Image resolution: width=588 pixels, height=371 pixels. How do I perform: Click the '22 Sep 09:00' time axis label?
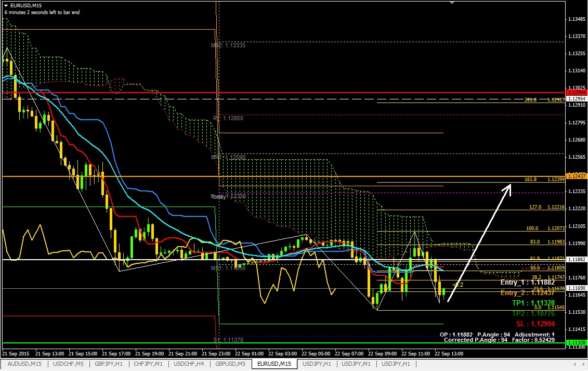pyautogui.click(x=382, y=354)
